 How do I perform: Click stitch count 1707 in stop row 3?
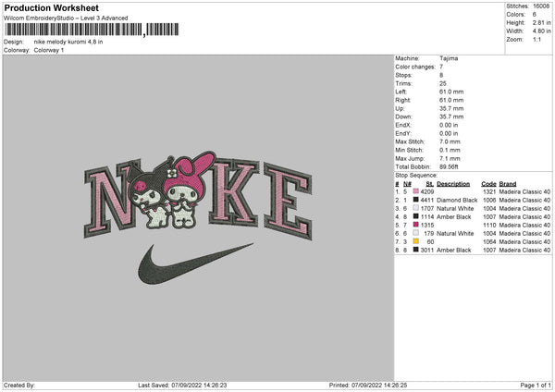pos(427,208)
